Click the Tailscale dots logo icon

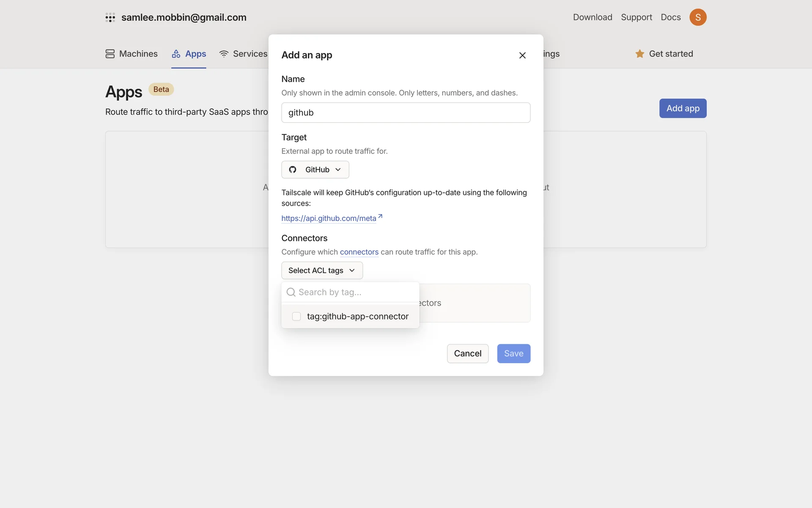coord(110,17)
